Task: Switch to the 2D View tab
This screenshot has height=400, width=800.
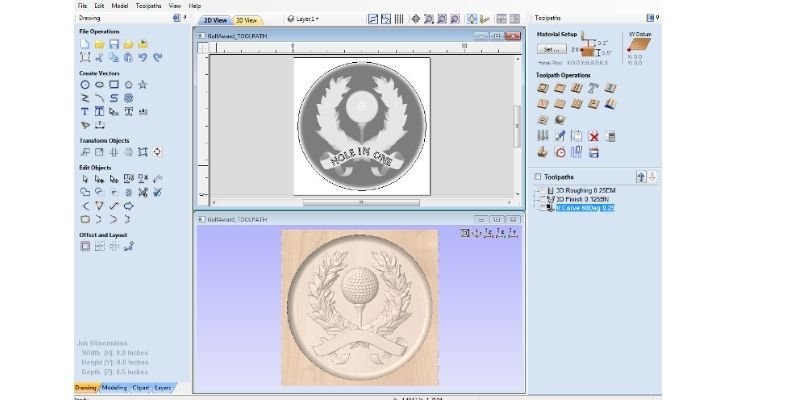Action: tap(215, 20)
